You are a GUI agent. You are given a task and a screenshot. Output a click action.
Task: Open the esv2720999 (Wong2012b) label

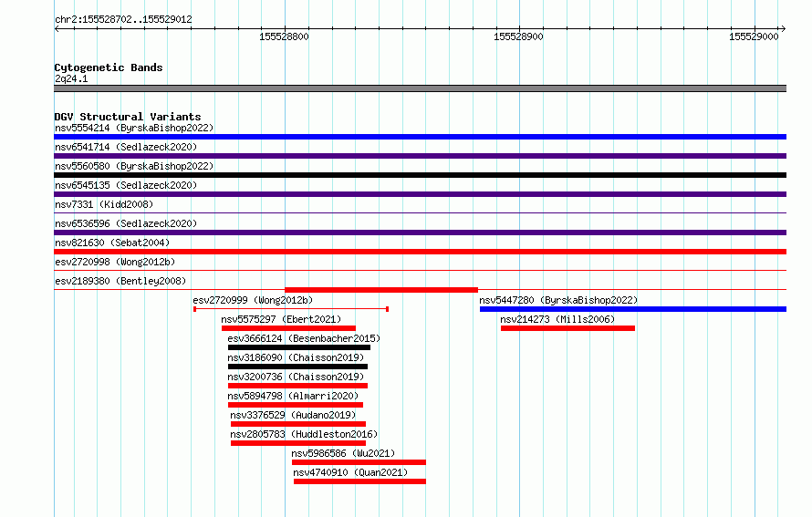[253, 300]
